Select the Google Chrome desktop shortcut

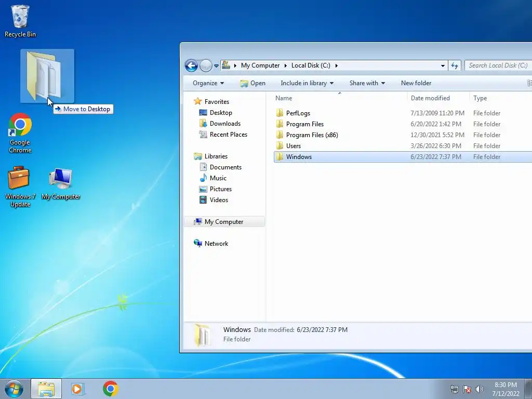click(20, 133)
